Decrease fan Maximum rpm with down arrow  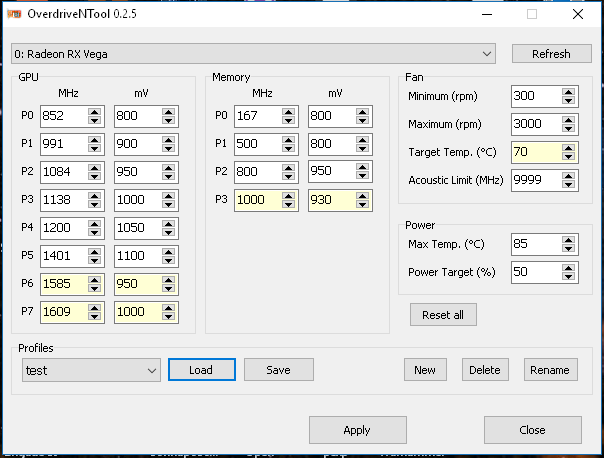pyautogui.click(x=568, y=129)
